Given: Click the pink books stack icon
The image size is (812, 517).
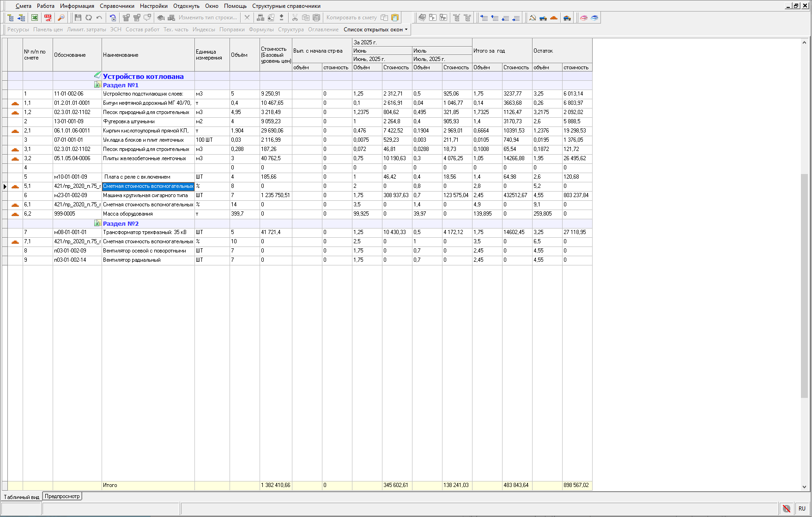Looking at the screenshot, I should [584, 18].
